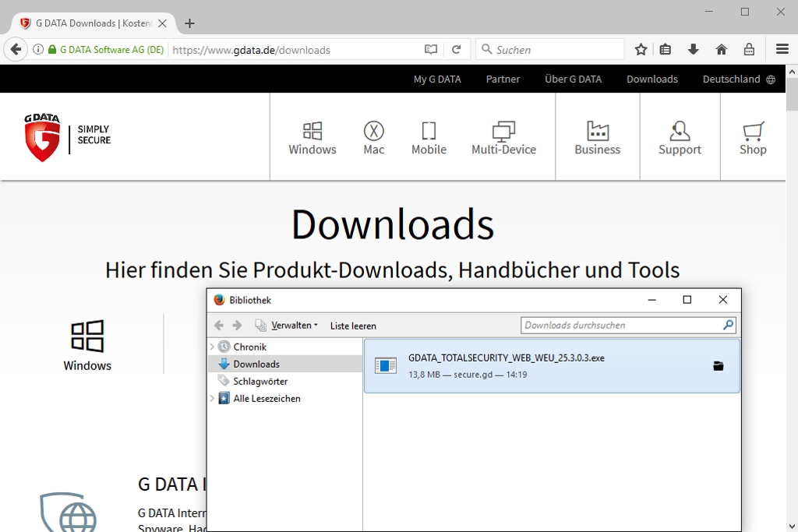Screen dimensions: 798x532
Task: Select GDATA_TOTALSECURITY_WEB_WEU_25.3.0.3.exe download entry
Action: pos(552,365)
